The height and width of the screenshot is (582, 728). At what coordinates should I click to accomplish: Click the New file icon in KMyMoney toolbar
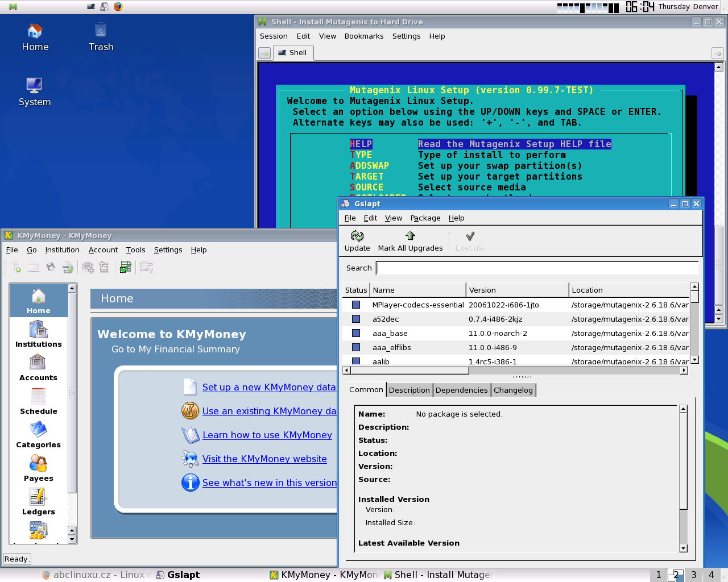(16, 267)
